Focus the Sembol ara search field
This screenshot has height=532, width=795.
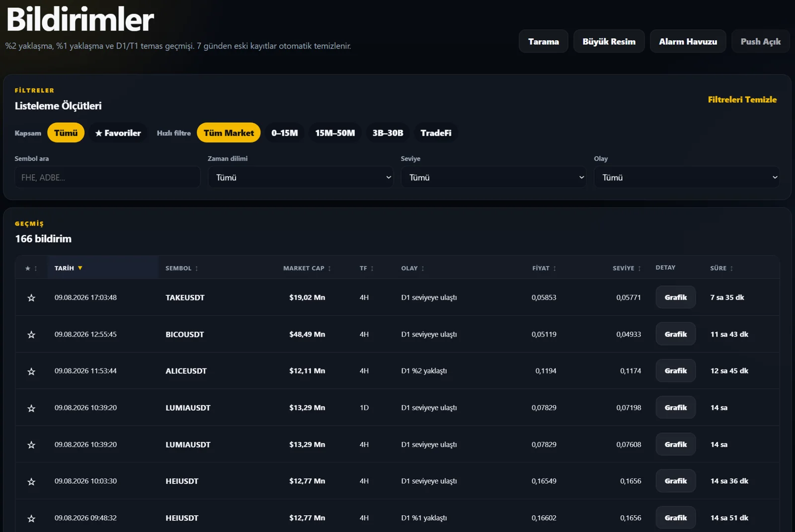[107, 177]
